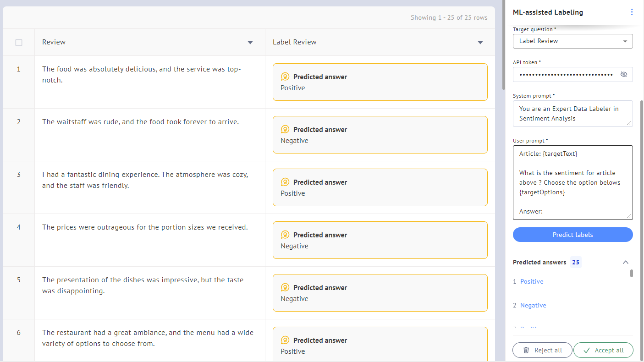Click the prediction icon in row 1
This screenshot has width=644, height=362.
285,77
